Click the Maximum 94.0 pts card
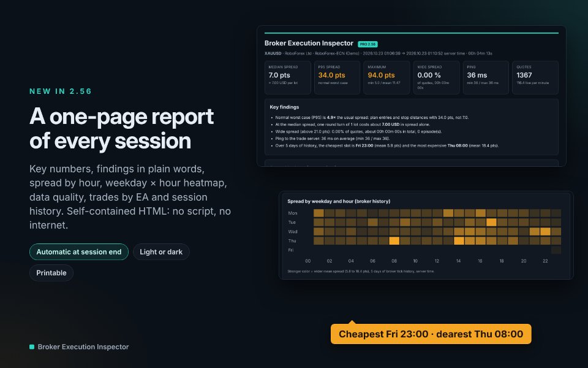This screenshot has height=368, width=588. 386,77
